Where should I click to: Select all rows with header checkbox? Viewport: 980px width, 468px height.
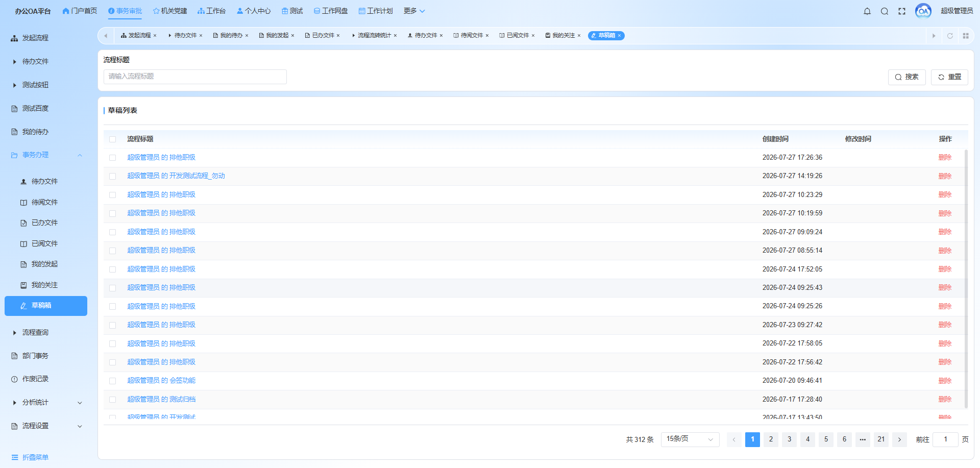click(x=112, y=139)
